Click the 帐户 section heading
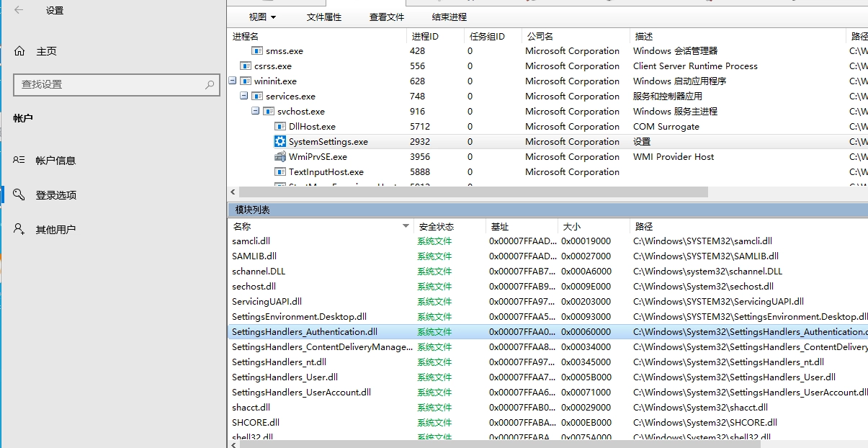The image size is (868, 448). pos(23,118)
